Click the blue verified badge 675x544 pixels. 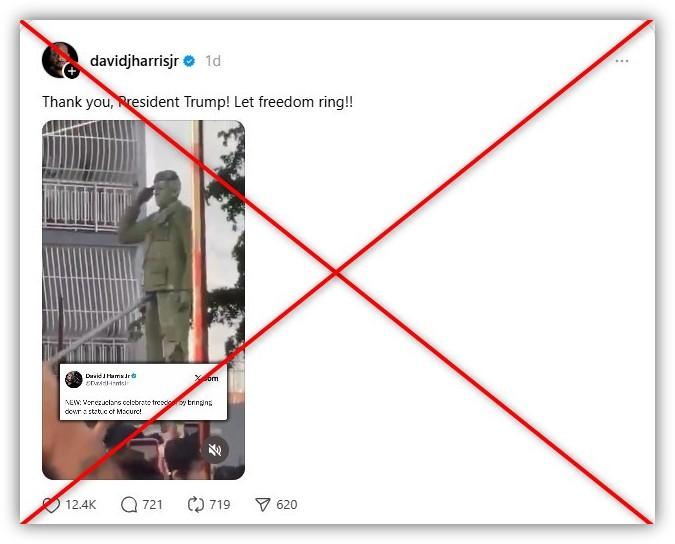point(189,61)
